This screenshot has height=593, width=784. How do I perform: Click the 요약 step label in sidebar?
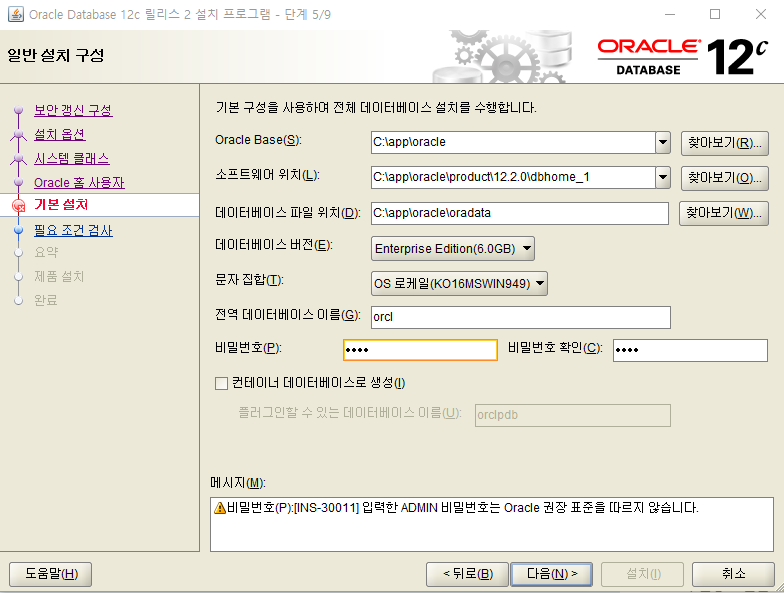46,252
